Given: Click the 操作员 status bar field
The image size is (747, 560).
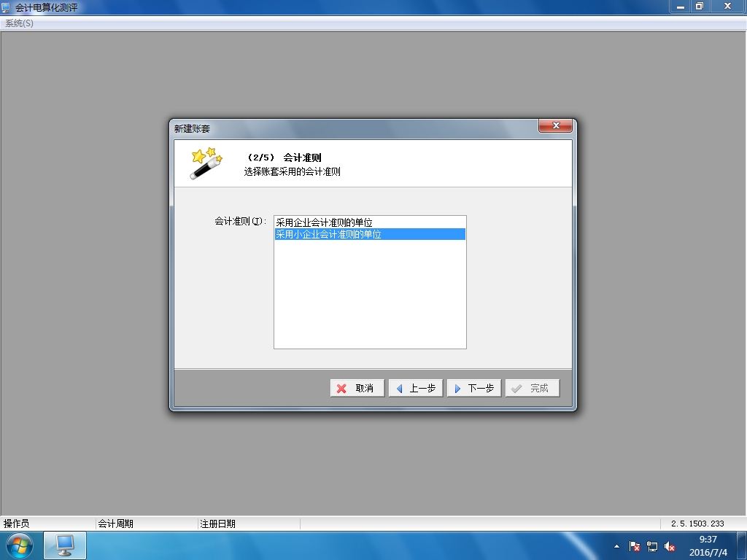Looking at the screenshot, I should (48, 524).
